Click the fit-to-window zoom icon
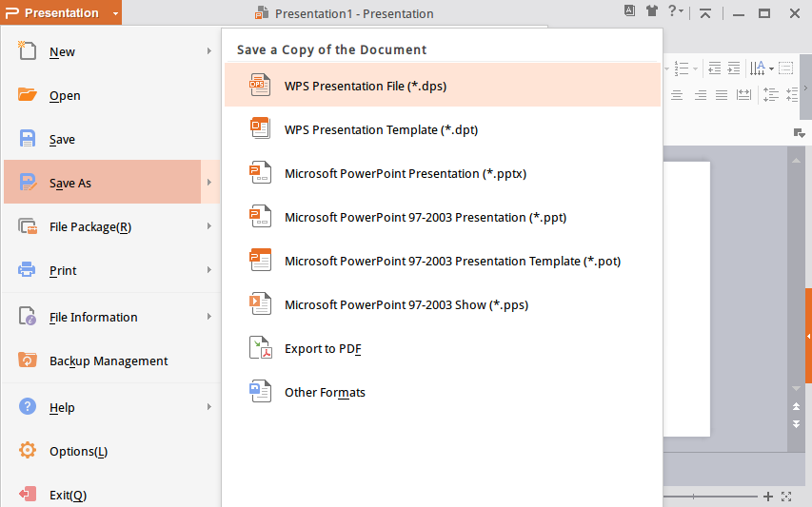Viewport: 812px width, 507px height. (786, 497)
